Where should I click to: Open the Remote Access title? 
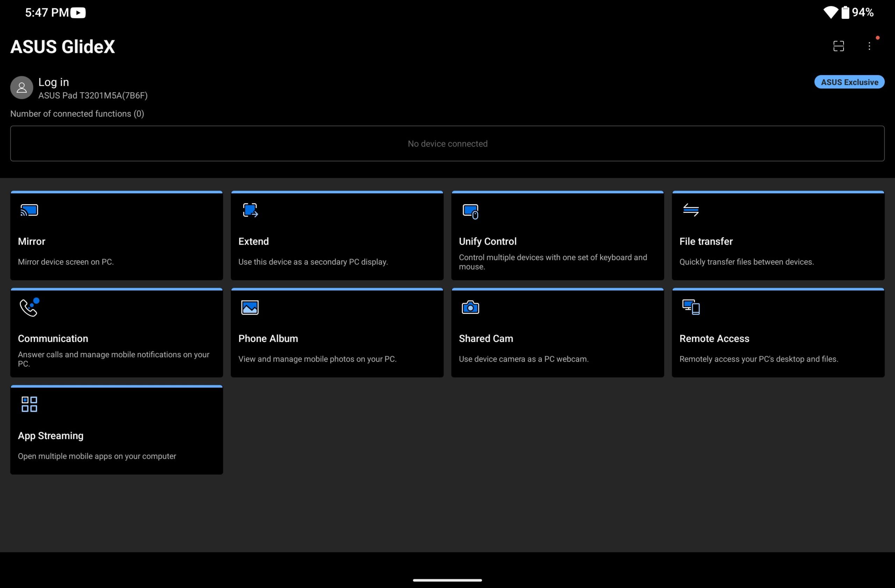[714, 338]
